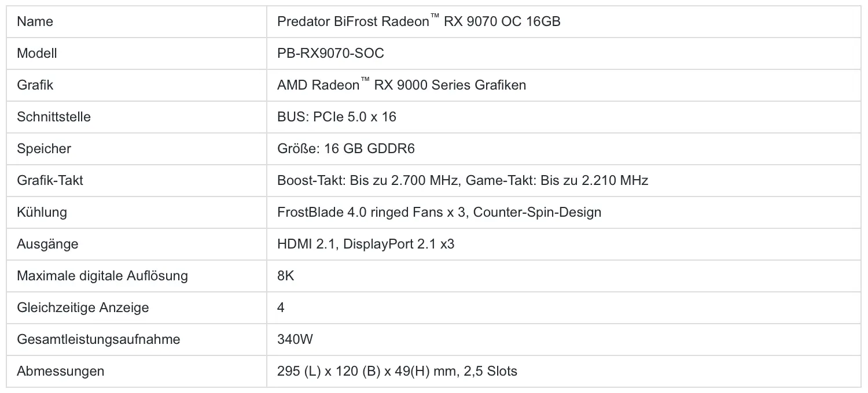Select the 'Grafik-Takt' row label
The width and height of the screenshot is (868, 393).
(50, 181)
